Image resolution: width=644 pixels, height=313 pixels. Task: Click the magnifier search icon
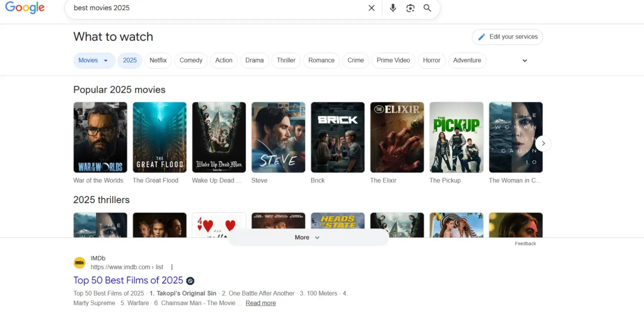click(427, 8)
